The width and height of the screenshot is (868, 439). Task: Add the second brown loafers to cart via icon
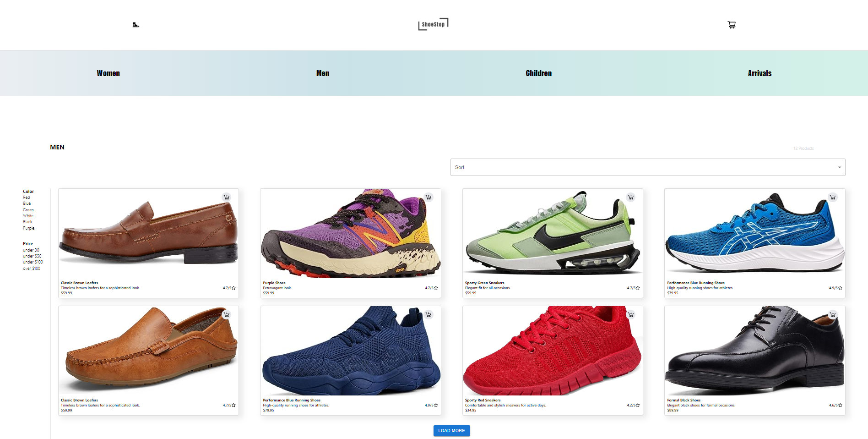[x=227, y=314]
